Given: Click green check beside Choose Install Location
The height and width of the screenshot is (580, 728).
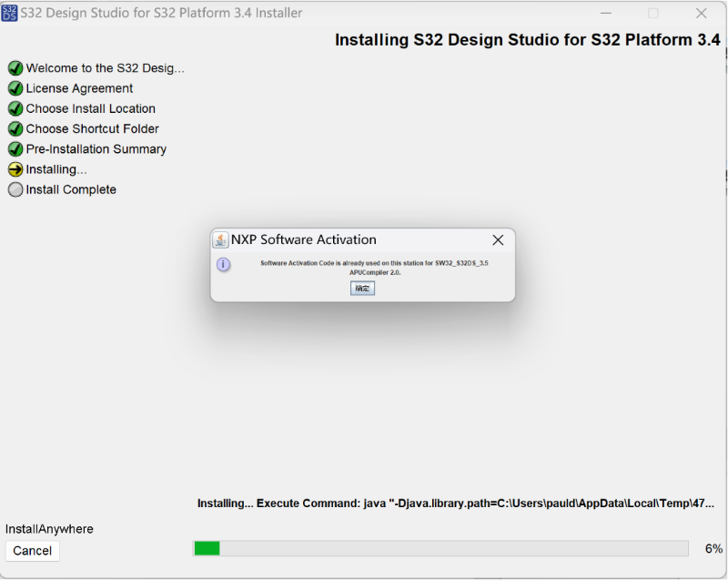Looking at the screenshot, I should (x=15, y=108).
